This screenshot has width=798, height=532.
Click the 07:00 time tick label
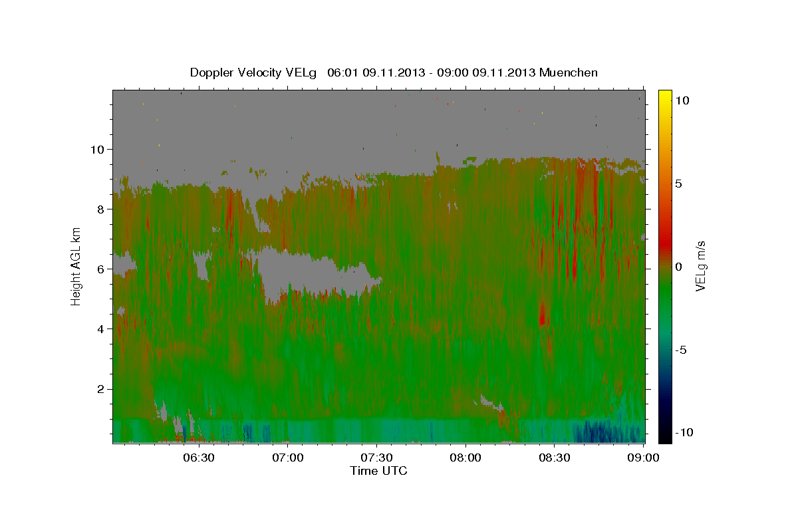(288, 458)
